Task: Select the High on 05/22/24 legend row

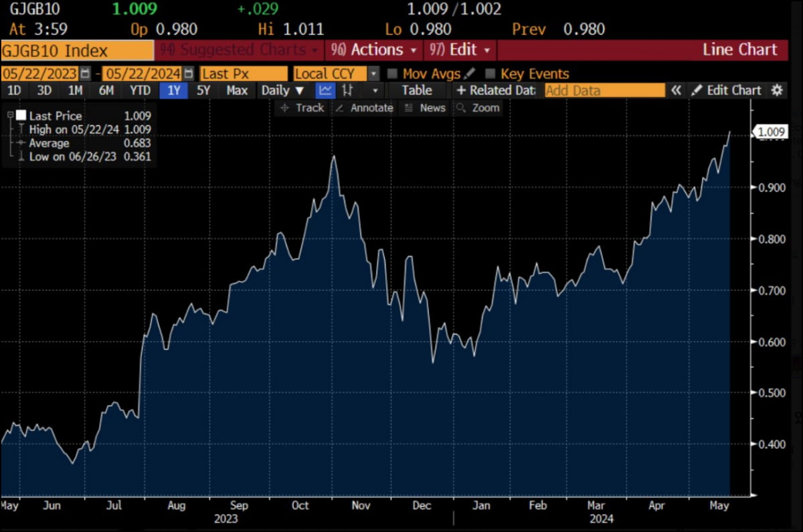Action: coord(84,129)
